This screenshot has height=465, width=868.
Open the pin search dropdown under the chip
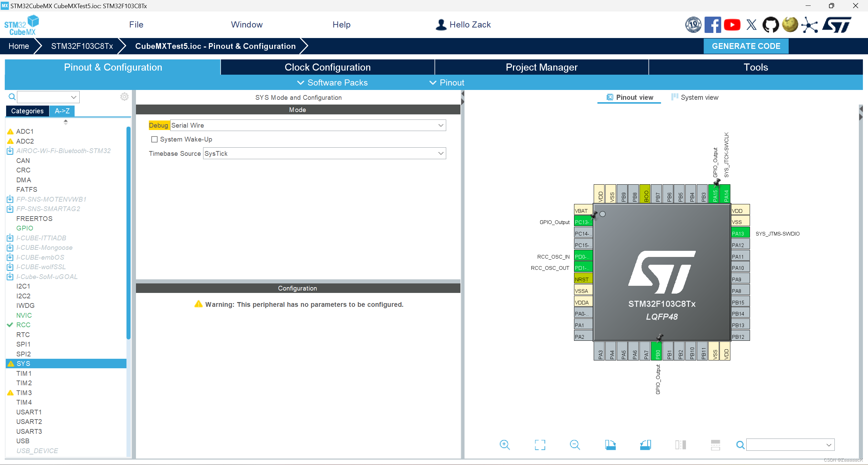tap(790, 445)
